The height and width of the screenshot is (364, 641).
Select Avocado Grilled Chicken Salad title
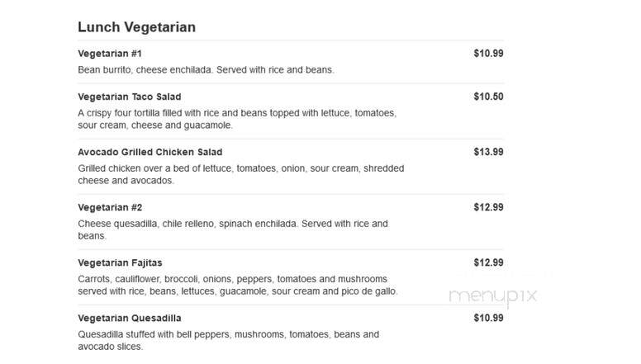click(150, 152)
